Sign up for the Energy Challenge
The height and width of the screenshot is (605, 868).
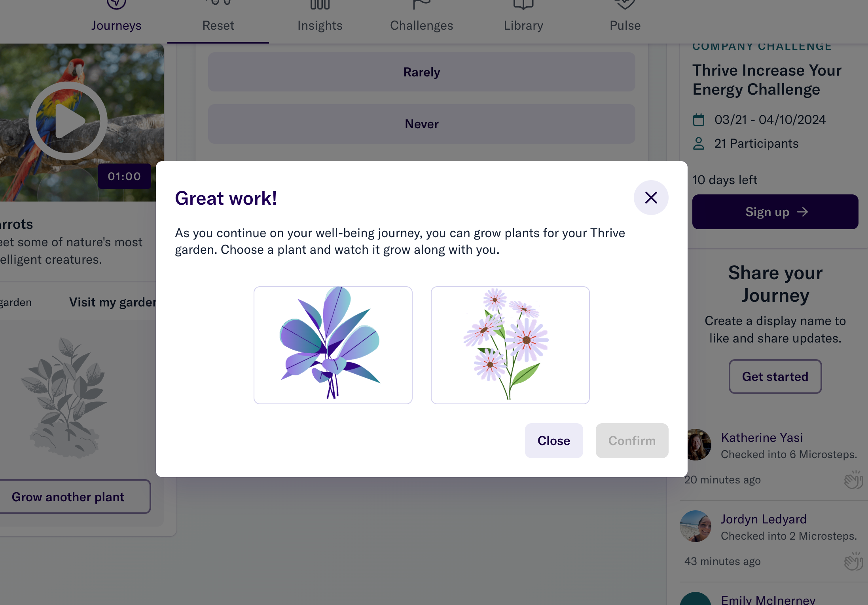[775, 212]
